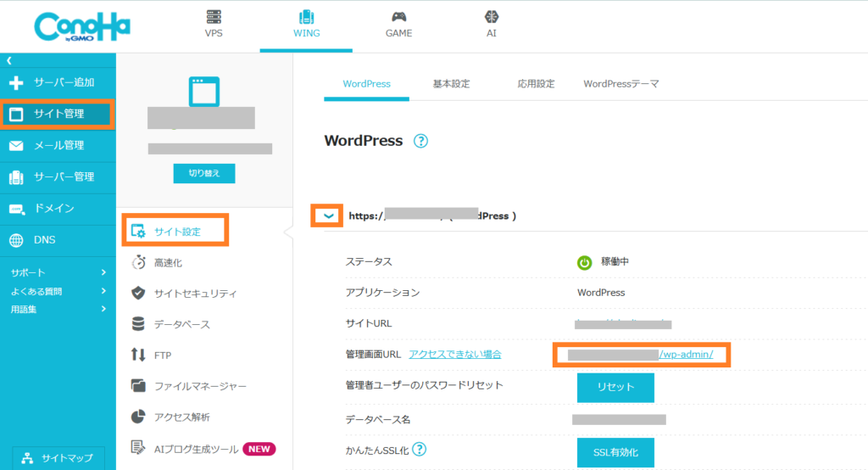Open サイト管理 in the sidebar
The height and width of the screenshot is (470, 868).
point(58,115)
